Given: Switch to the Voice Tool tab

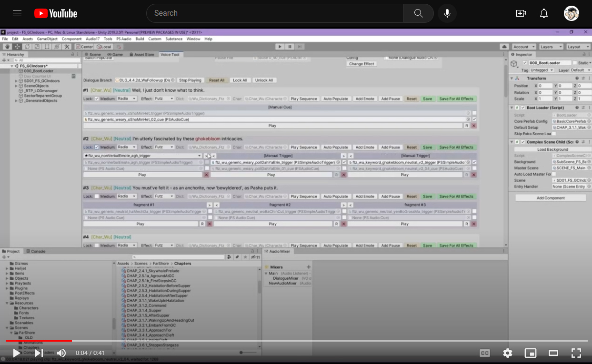Looking at the screenshot, I should coord(170,55).
